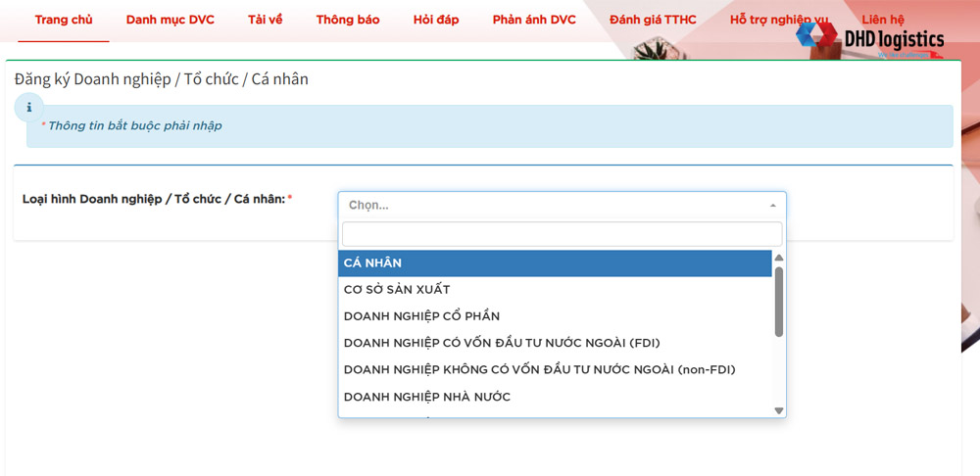Open the Danh mục DVC menu
The image size is (980, 476).
point(170,20)
